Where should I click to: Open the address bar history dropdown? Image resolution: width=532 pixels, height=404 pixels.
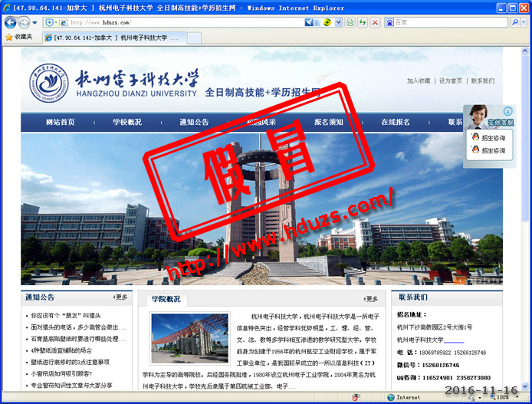pos(338,23)
